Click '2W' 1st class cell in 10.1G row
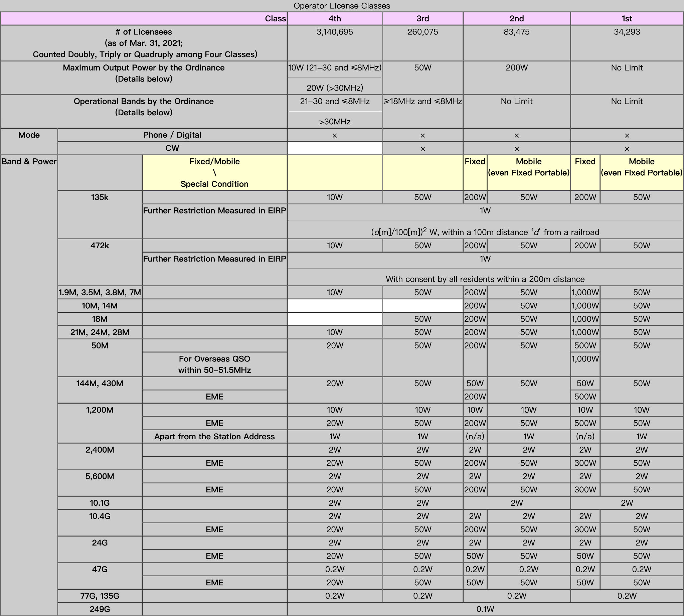 [627, 503]
